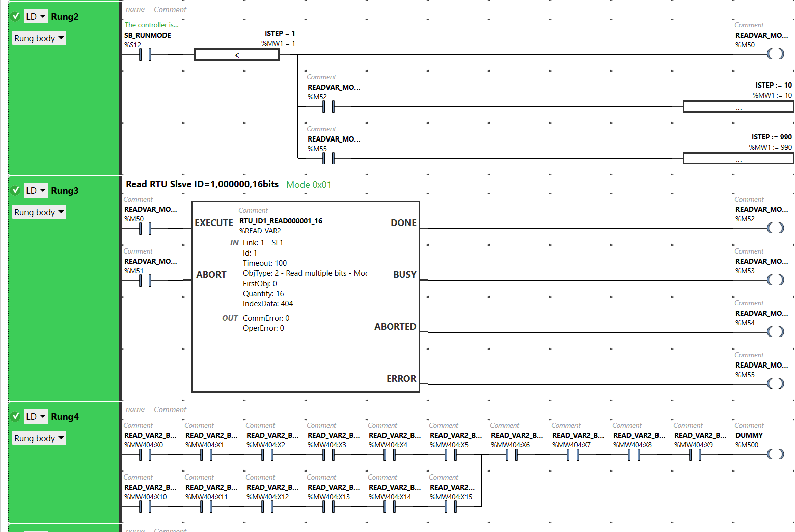Click the Comment placeholder above the DUMMY coil
Image resolution: width=795 pixels, height=532 pixels.
[x=749, y=426]
